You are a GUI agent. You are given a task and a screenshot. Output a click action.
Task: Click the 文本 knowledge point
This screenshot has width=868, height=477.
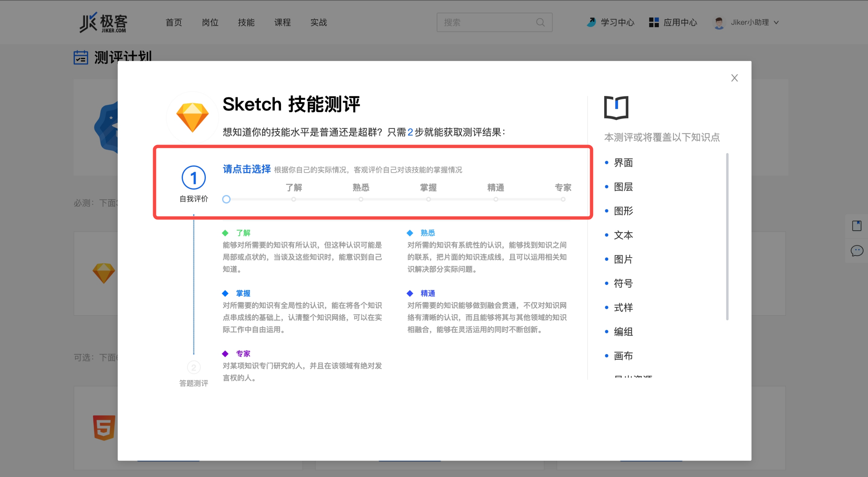point(623,235)
